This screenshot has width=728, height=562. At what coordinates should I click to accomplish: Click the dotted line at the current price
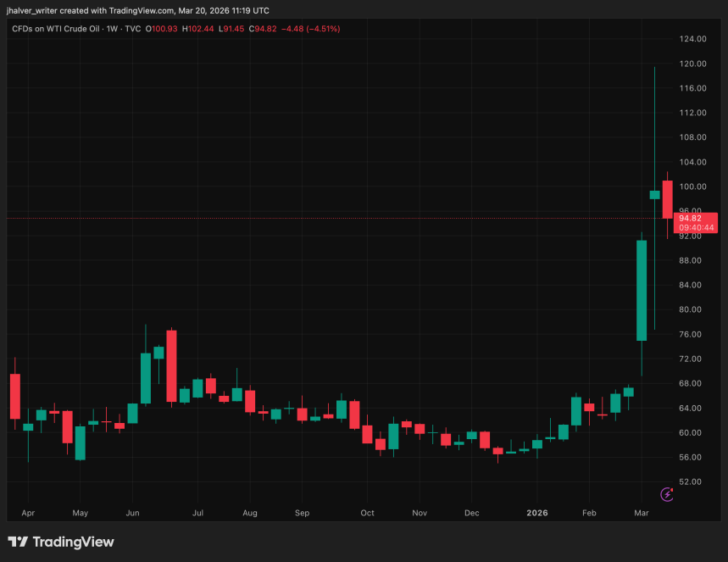point(339,218)
